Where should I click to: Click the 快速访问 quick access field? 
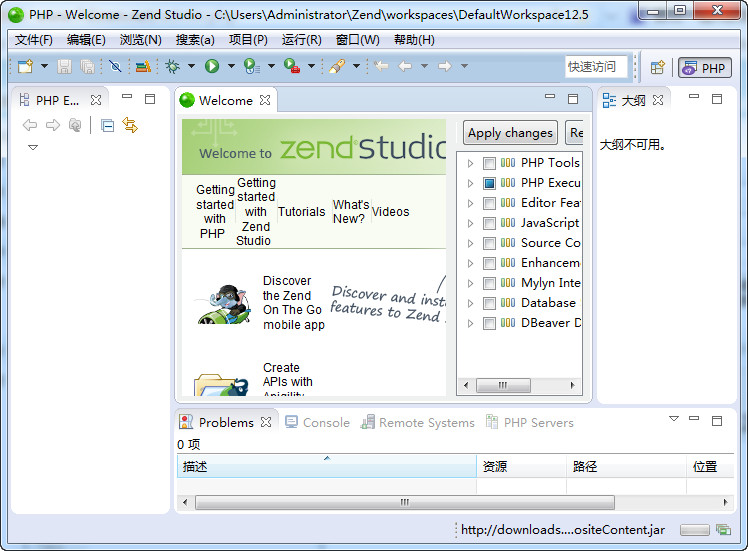pos(595,66)
